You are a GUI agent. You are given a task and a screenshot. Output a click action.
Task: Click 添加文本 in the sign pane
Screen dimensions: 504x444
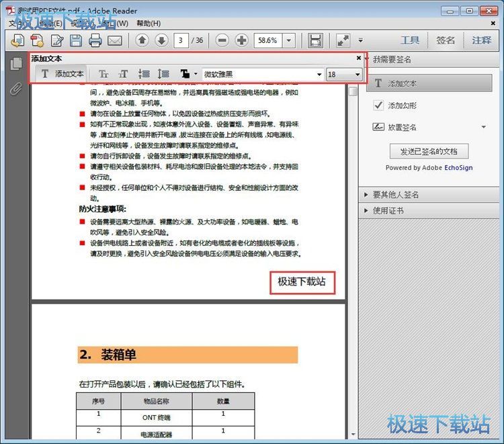[x=429, y=83]
